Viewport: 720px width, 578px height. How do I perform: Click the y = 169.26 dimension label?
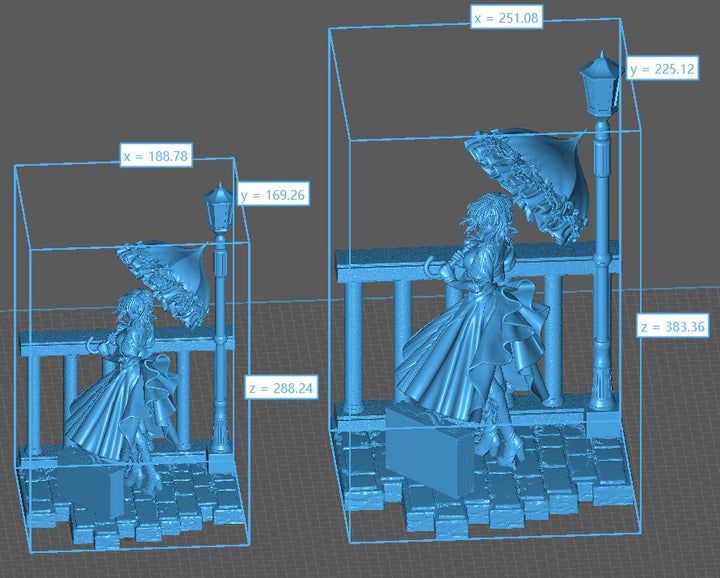(x=272, y=195)
